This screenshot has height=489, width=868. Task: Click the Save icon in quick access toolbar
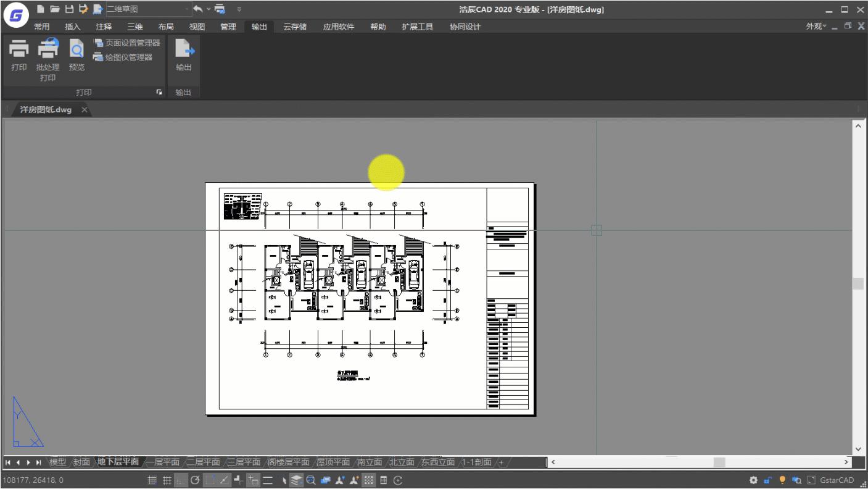pyautogui.click(x=69, y=9)
